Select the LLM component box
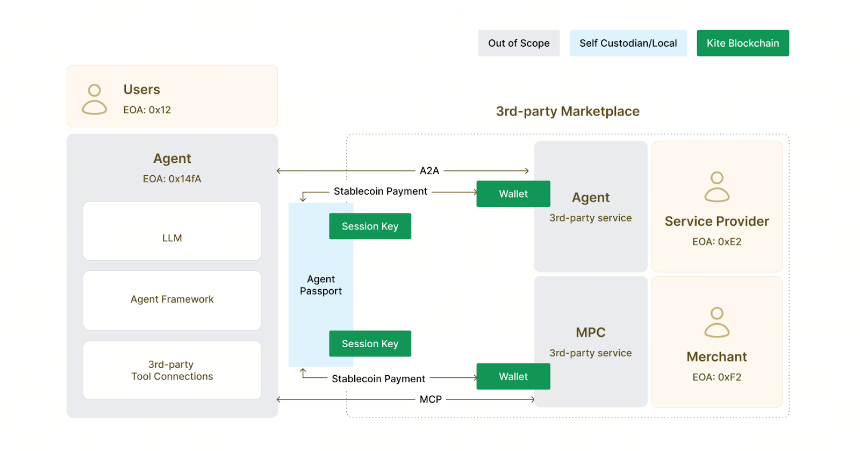This screenshot has width=860, height=451. click(x=172, y=231)
